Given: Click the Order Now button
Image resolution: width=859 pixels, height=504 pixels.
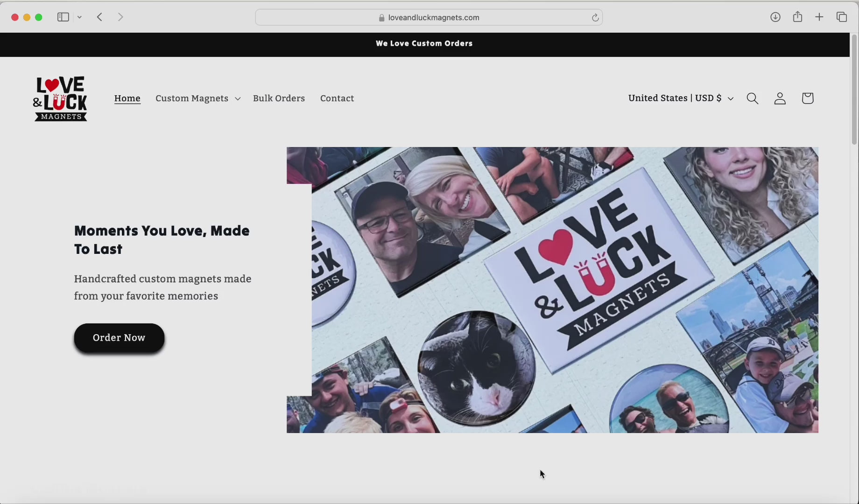Looking at the screenshot, I should point(119,338).
